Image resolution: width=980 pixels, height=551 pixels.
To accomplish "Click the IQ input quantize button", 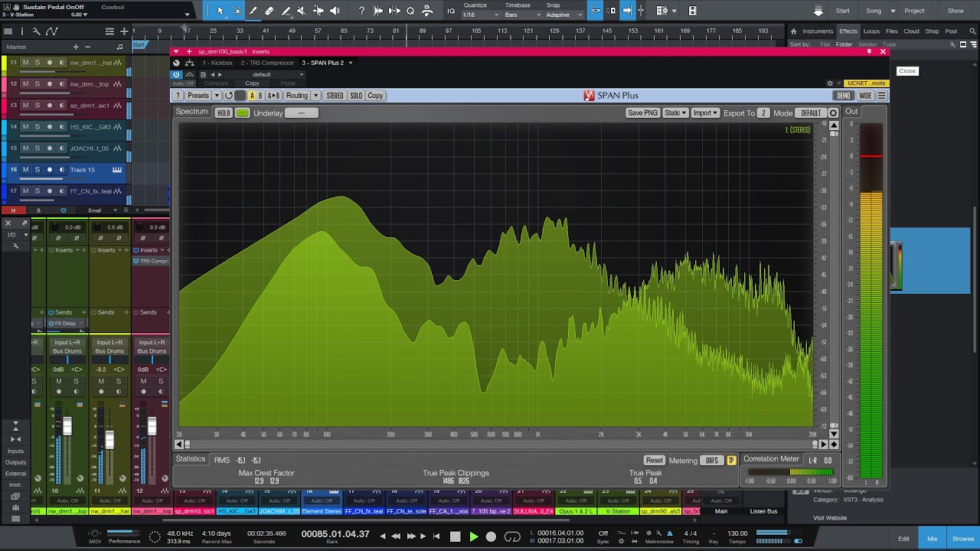I will click(451, 11).
